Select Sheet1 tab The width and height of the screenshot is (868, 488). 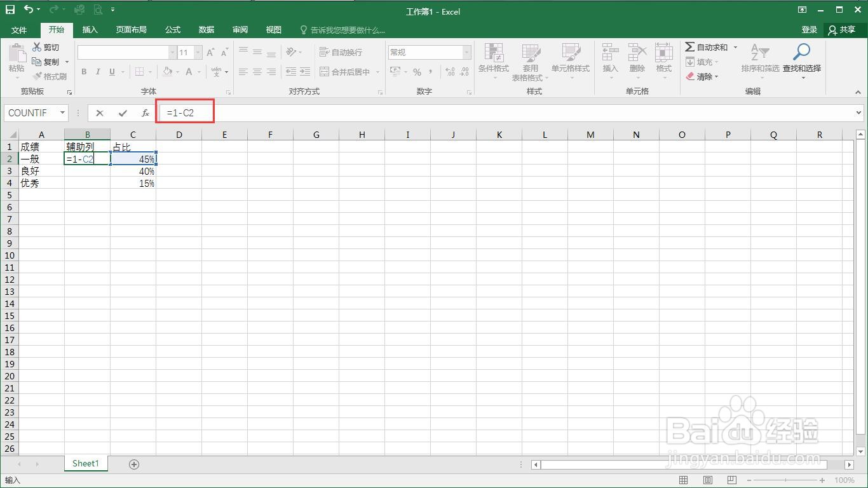[86, 464]
